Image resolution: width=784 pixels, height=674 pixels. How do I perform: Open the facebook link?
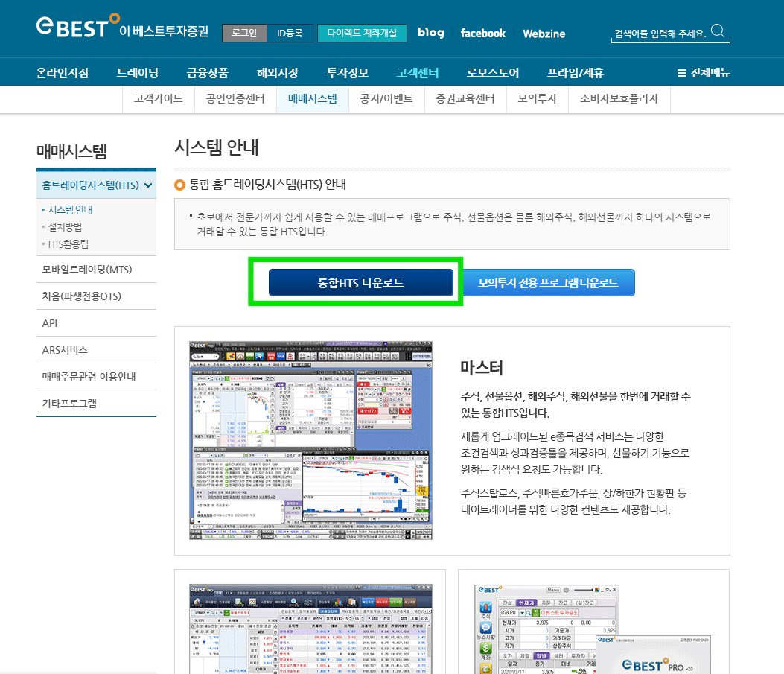(x=483, y=34)
